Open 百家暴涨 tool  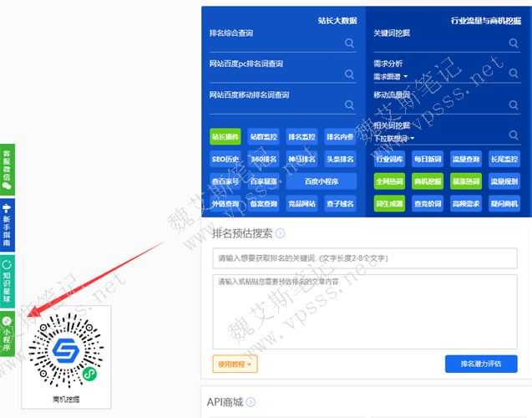pos(264,181)
